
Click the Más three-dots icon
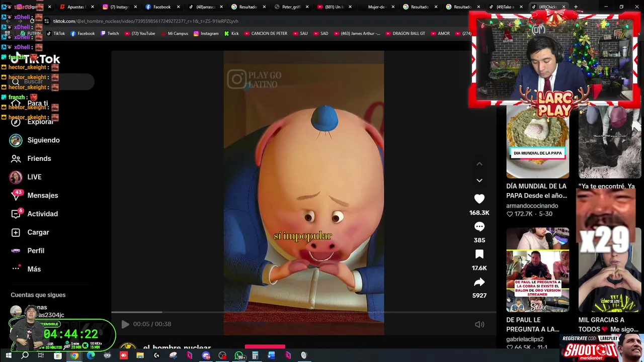click(16, 268)
